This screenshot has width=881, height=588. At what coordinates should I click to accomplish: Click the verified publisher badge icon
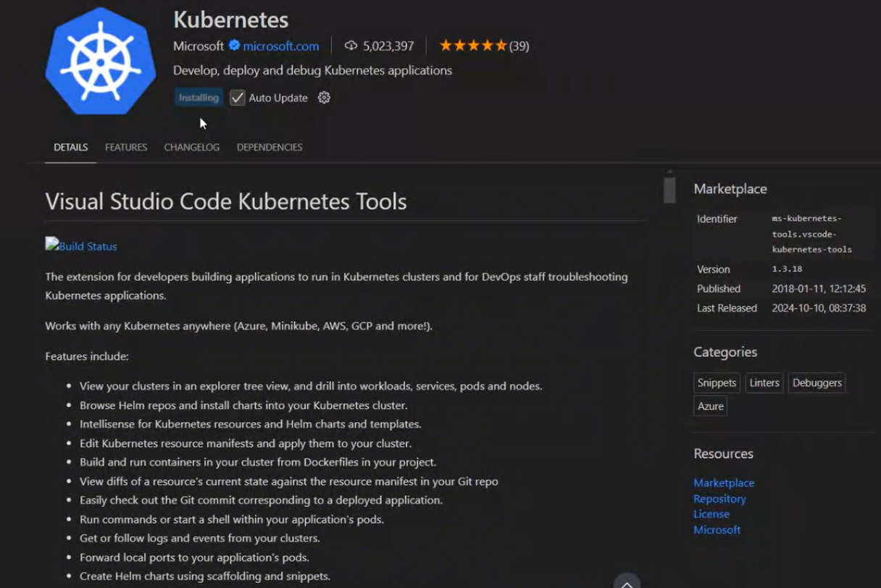pos(234,46)
